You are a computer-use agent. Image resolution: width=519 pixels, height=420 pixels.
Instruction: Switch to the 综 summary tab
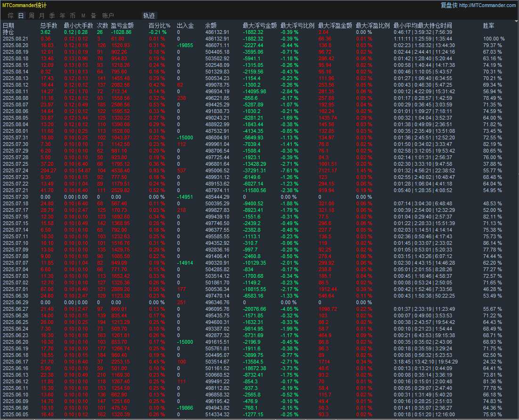[x=10, y=16]
